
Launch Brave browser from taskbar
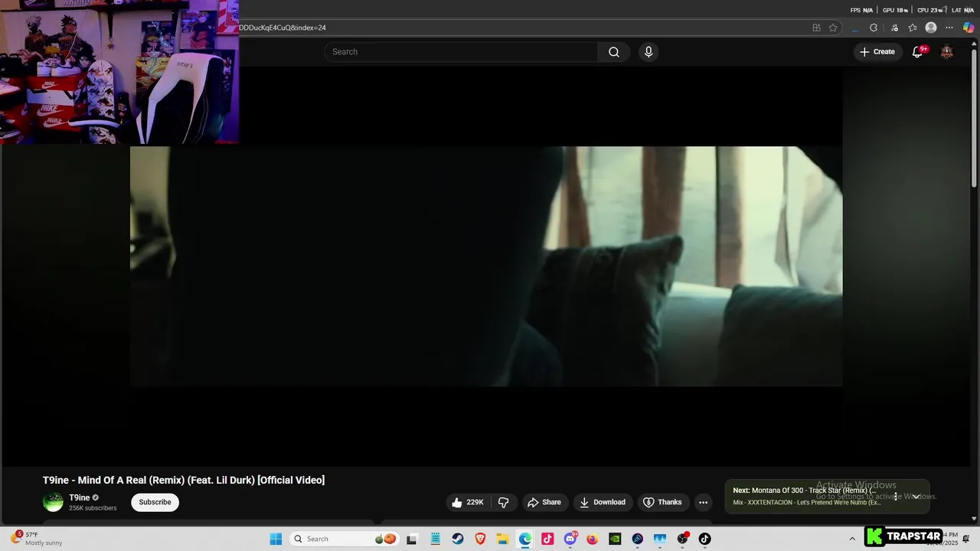[480, 539]
